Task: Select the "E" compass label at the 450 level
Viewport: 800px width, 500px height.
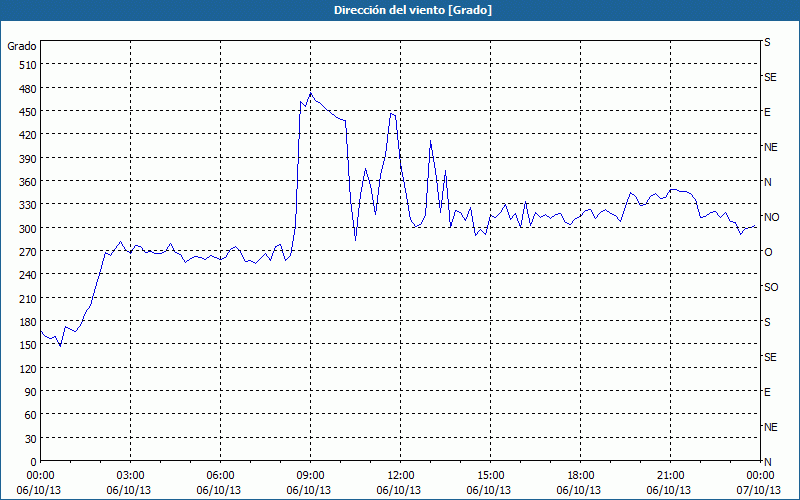Action: point(767,112)
